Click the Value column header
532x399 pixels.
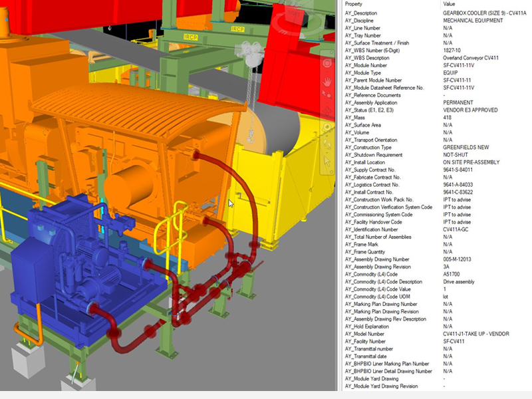click(449, 4)
